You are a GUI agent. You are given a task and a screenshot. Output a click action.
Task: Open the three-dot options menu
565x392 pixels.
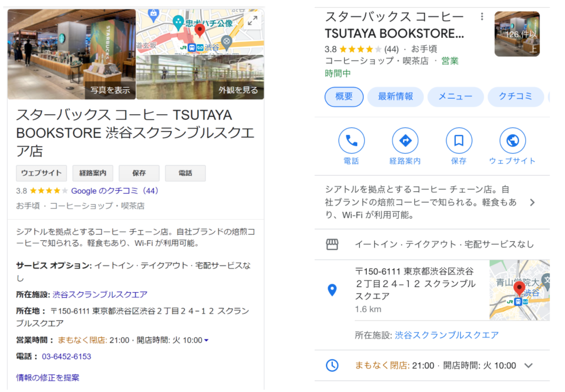coord(482,17)
